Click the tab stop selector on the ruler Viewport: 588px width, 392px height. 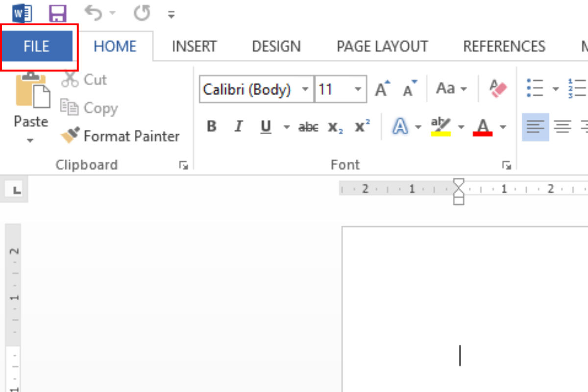pos(14,189)
